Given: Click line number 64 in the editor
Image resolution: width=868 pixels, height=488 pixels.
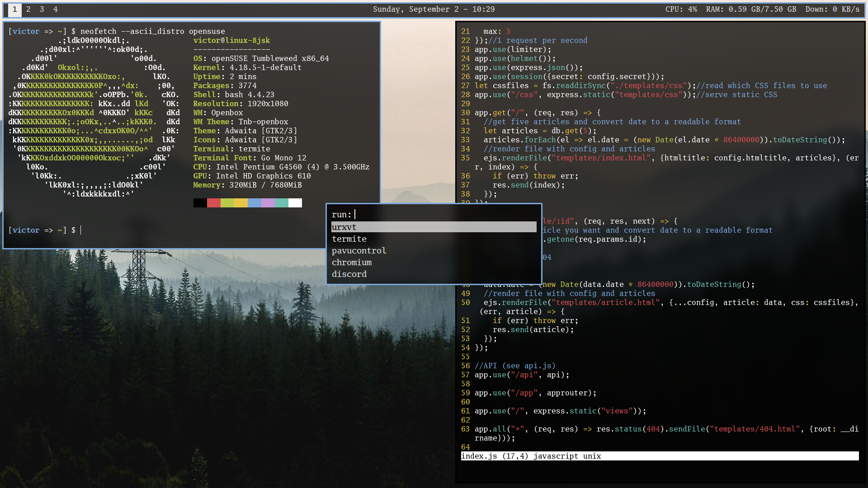Looking at the screenshot, I should (466, 447).
